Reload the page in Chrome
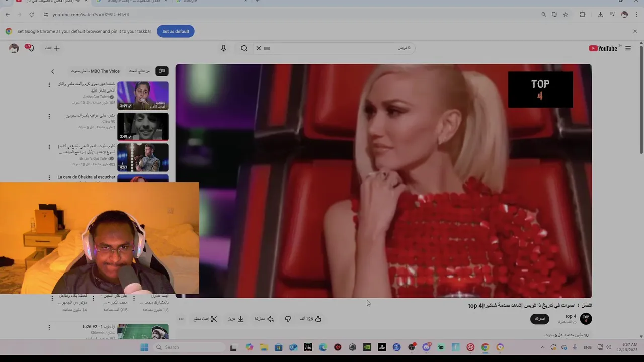The width and height of the screenshot is (644, 362). tap(31, 15)
